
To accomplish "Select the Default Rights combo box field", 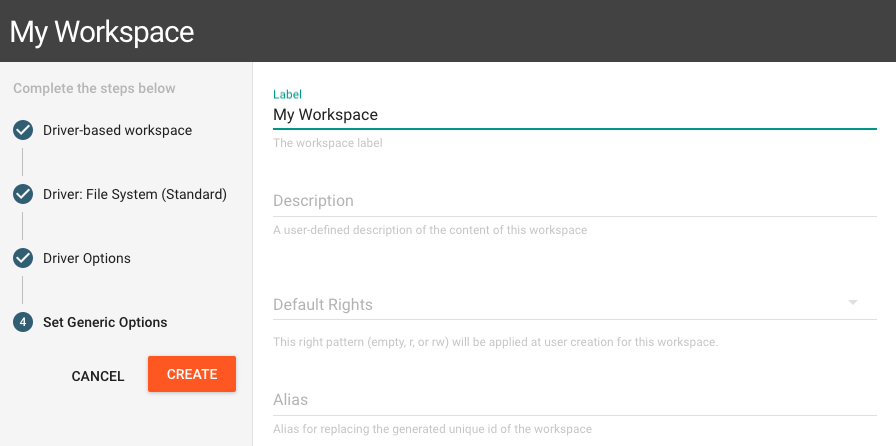I will point(575,305).
